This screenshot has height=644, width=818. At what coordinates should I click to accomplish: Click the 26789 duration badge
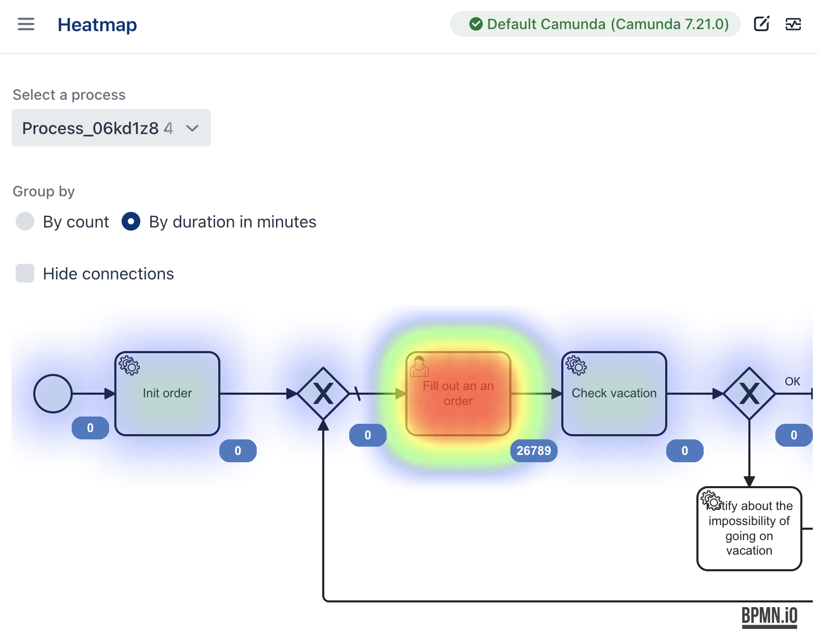click(x=534, y=451)
